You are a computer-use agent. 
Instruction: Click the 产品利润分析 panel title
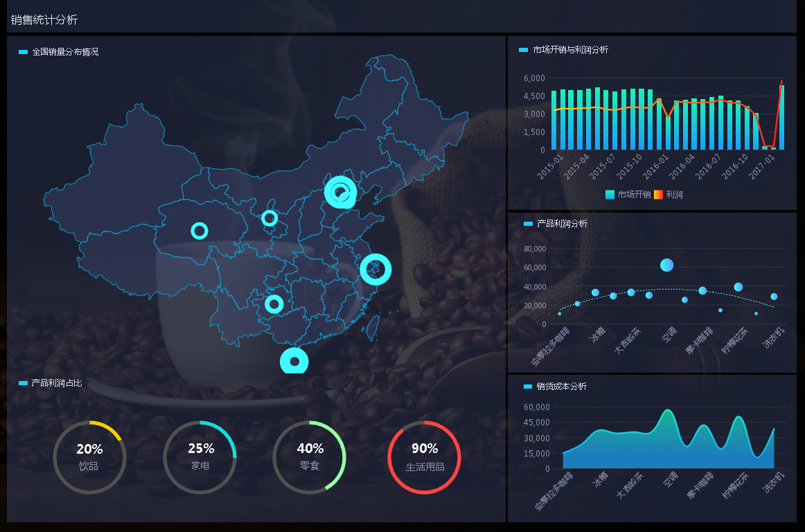pos(561,224)
